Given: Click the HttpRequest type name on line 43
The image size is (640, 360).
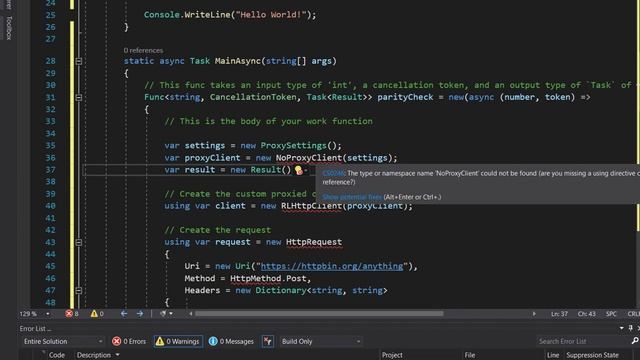Looking at the screenshot, I should [x=314, y=242].
